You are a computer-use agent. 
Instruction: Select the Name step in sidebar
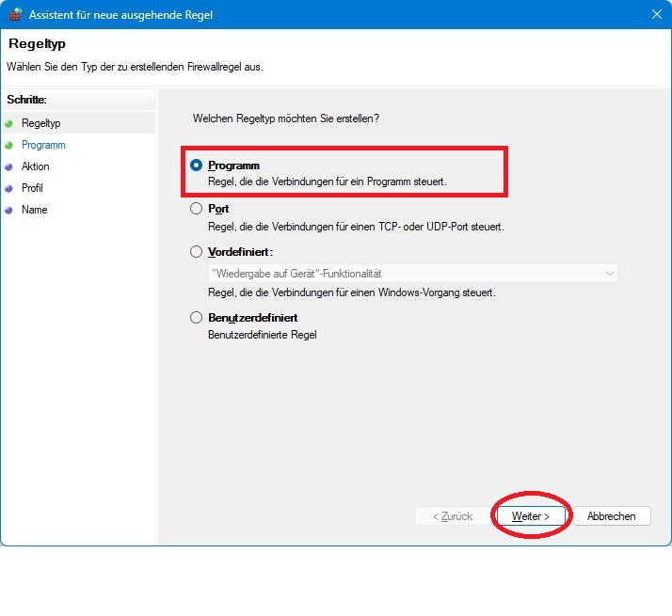pyautogui.click(x=34, y=210)
